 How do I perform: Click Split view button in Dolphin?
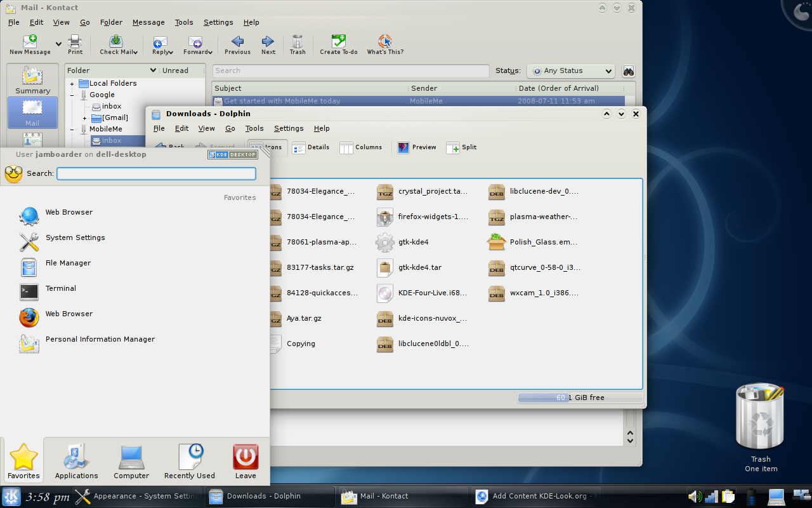[x=461, y=147]
